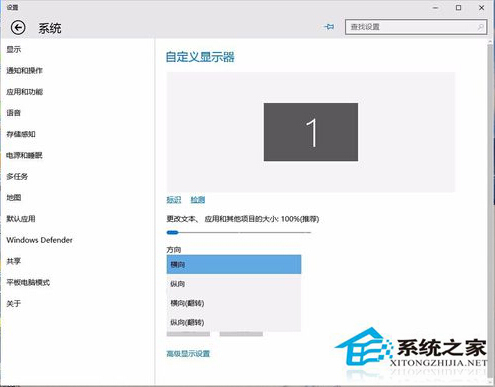The width and height of the screenshot is (495, 387).
Task: Open the 地图 settings category
Action: pos(14,198)
